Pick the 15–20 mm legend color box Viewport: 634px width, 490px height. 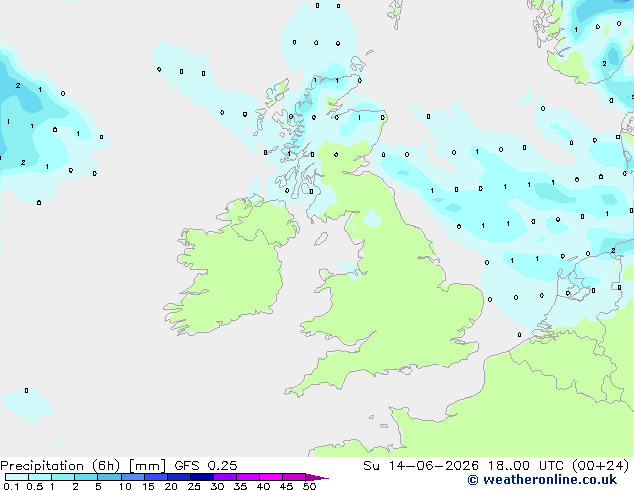pyautogui.click(x=155, y=477)
